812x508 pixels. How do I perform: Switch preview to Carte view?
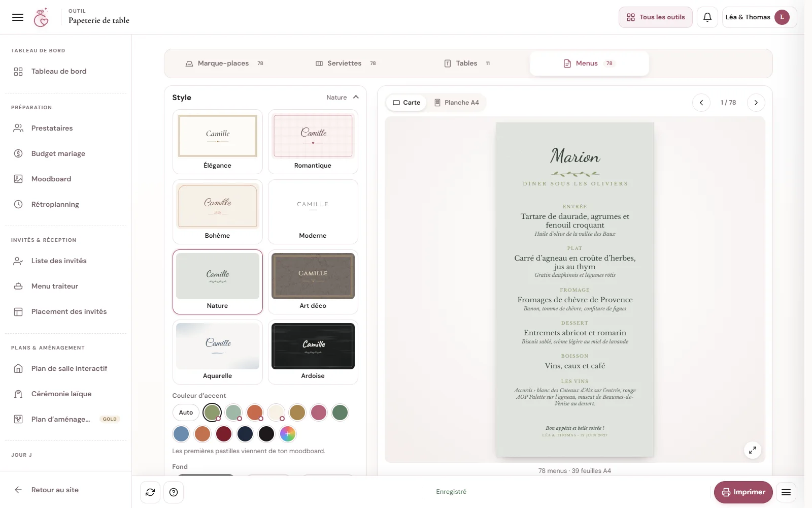coord(407,103)
